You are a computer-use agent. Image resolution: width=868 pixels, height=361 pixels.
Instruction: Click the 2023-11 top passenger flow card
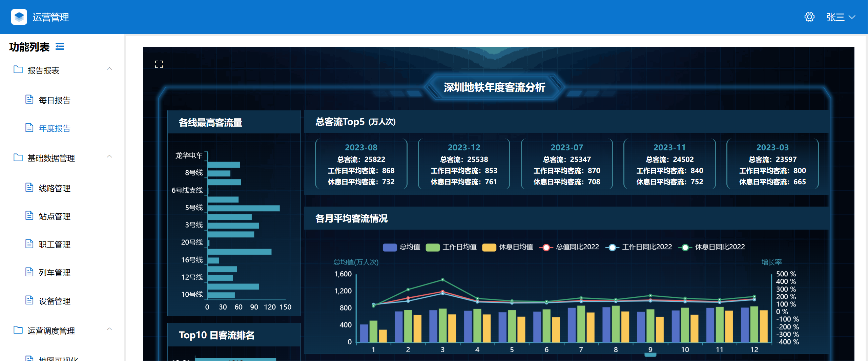[x=670, y=164]
